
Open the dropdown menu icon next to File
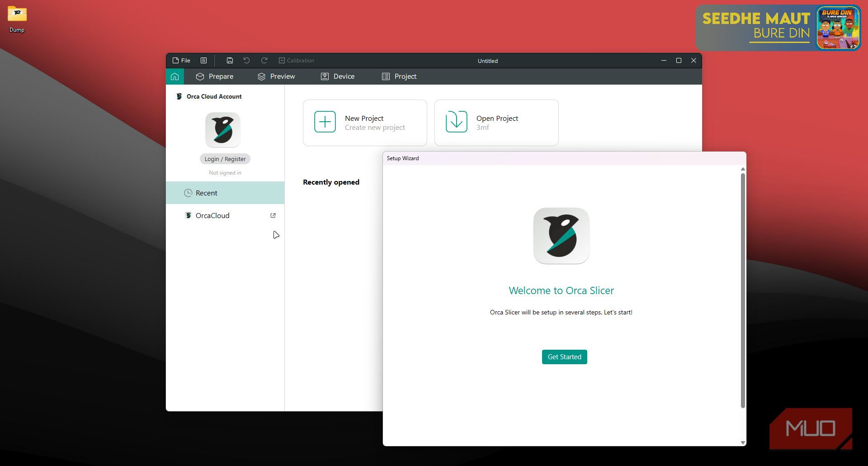204,61
